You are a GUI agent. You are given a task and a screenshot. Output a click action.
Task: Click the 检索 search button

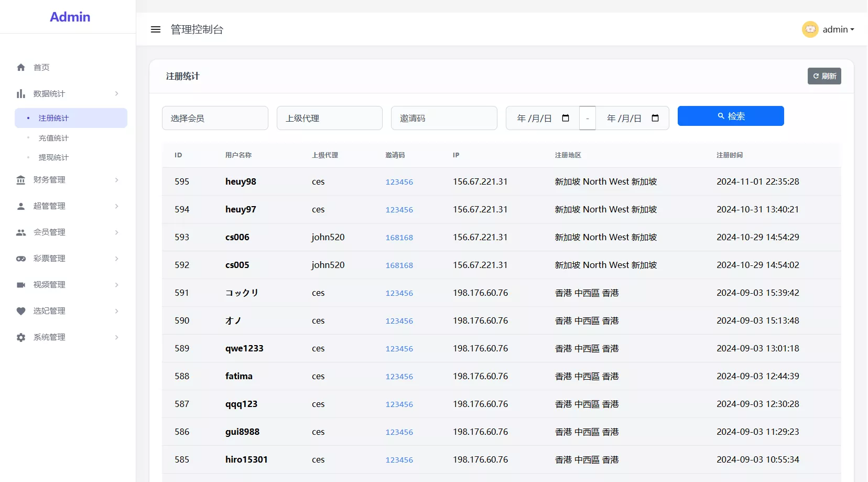coord(731,116)
